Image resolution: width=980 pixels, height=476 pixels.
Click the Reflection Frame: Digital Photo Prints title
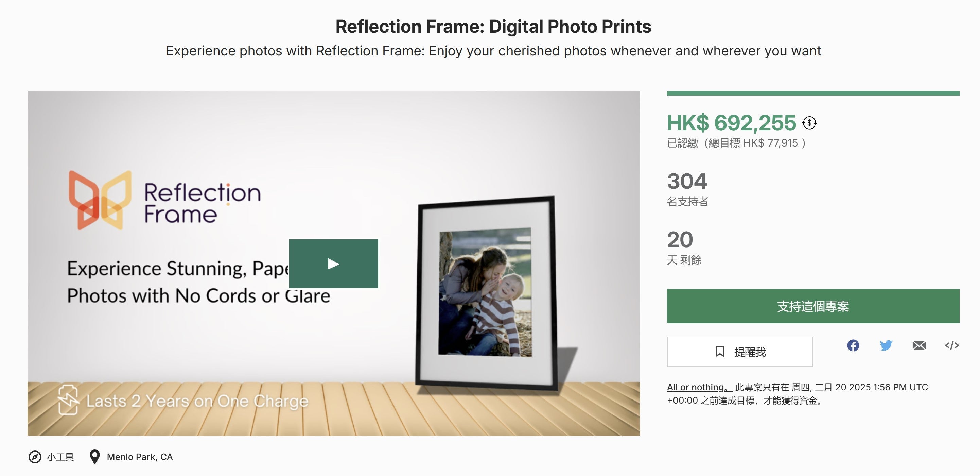[493, 26]
